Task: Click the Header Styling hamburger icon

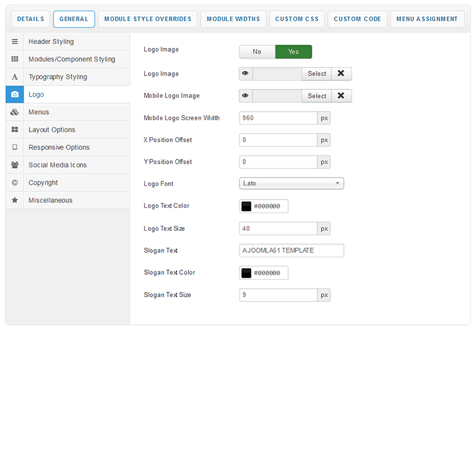Action: tap(15, 42)
